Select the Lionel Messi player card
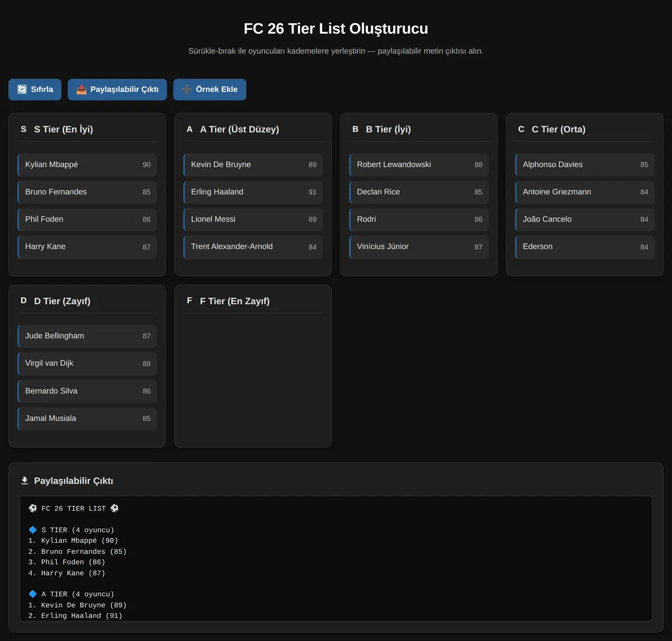This screenshot has width=672, height=641. (253, 220)
